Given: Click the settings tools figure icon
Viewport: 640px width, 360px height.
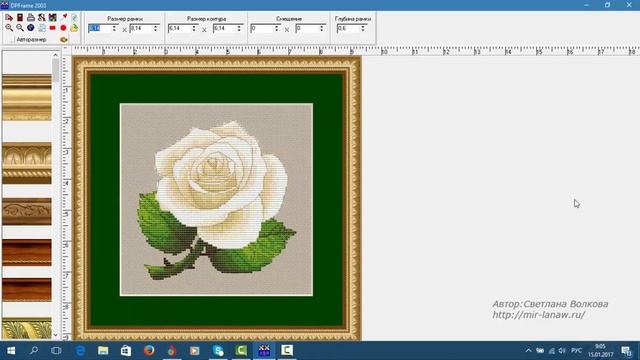Looking at the screenshot, I should click(x=42, y=18).
